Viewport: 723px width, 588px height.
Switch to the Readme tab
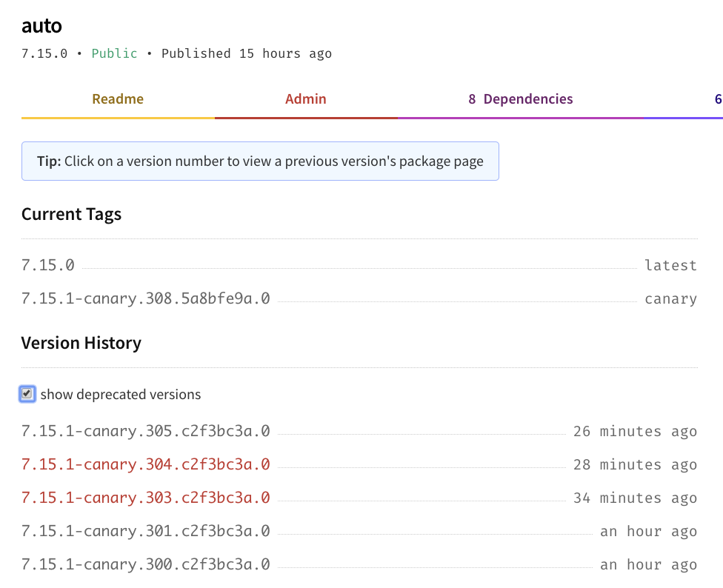click(117, 98)
